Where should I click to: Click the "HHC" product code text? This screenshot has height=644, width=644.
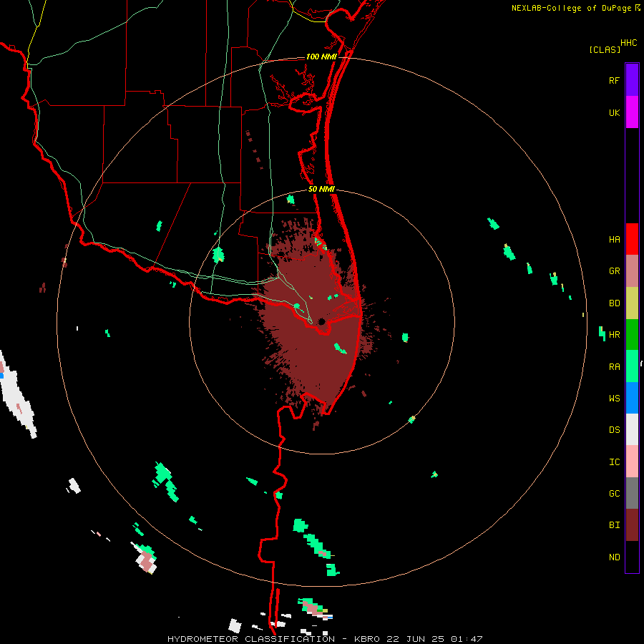click(629, 43)
